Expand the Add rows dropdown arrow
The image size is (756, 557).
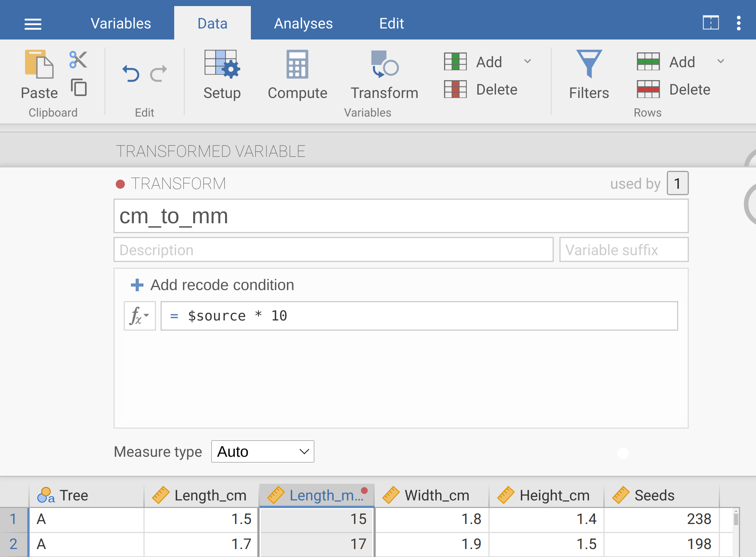point(721,62)
